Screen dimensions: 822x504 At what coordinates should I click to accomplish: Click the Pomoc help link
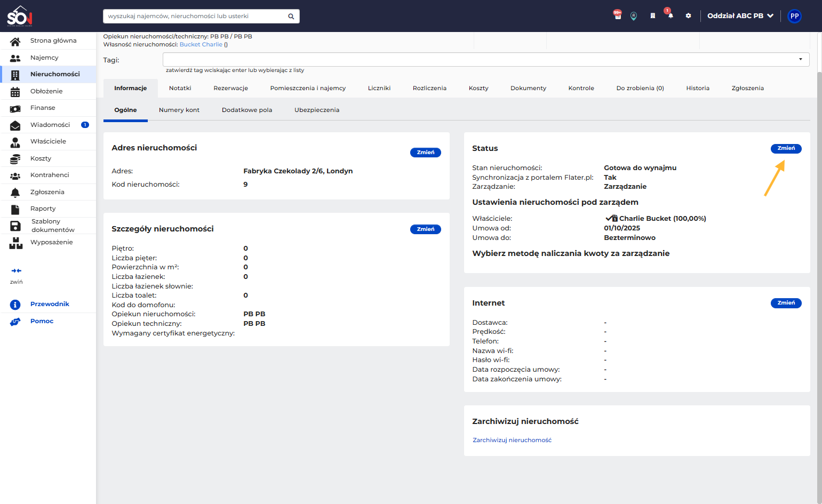click(42, 322)
